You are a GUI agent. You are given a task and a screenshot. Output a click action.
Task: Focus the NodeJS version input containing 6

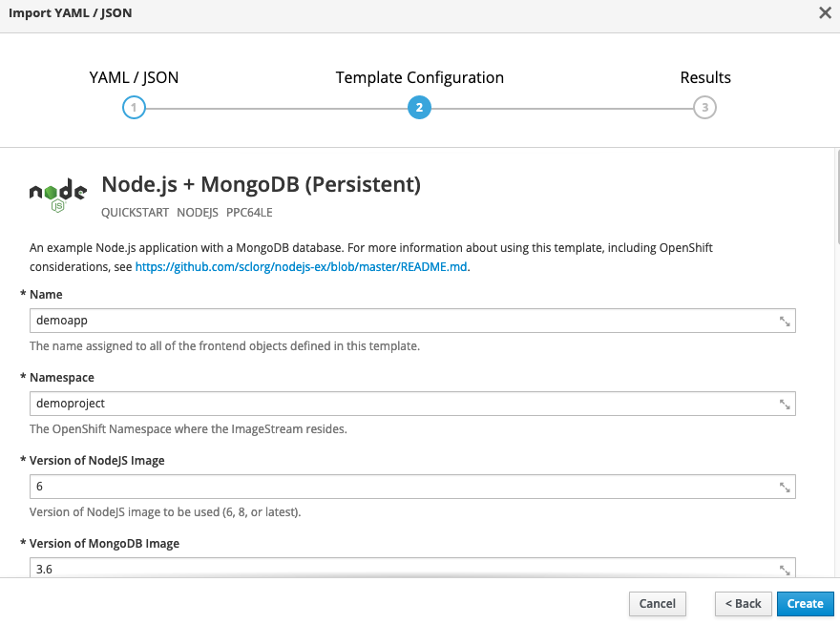tap(412, 487)
